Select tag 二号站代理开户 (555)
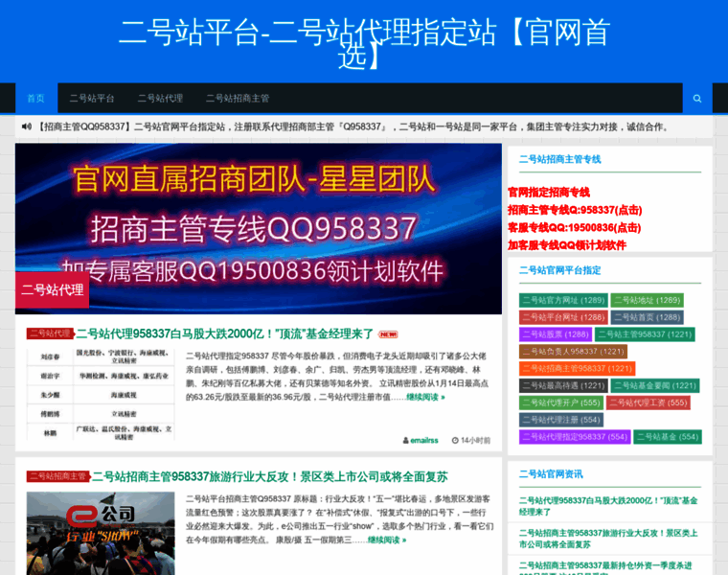The image size is (728, 575). [561, 402]
